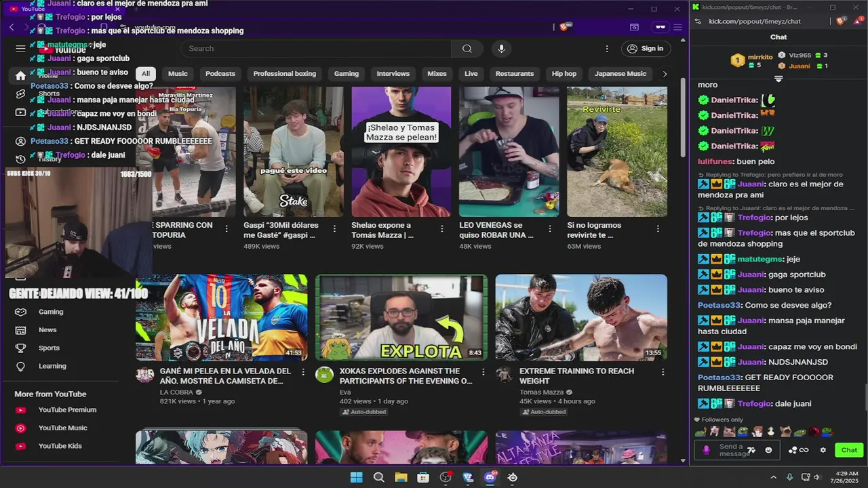Viewport: 868px width, 488px height.
Task: Open LA COBRA channel link
Action: 176,392
